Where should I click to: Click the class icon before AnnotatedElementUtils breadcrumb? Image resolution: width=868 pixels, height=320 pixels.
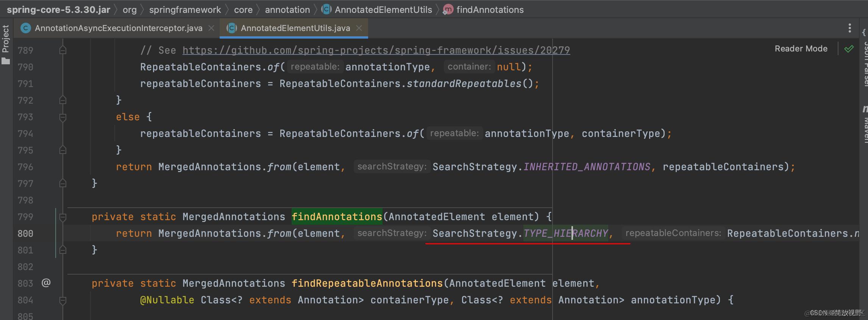click(x=326, y=9)
